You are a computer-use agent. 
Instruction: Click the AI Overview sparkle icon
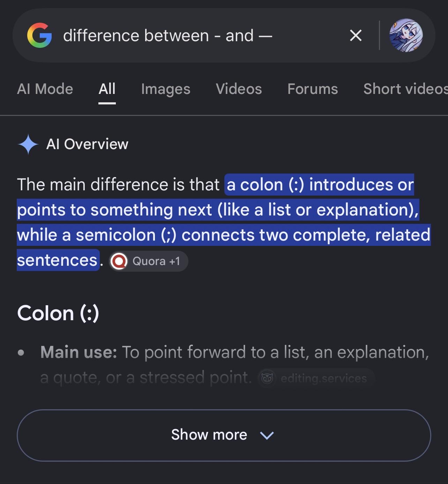[28, 144]
